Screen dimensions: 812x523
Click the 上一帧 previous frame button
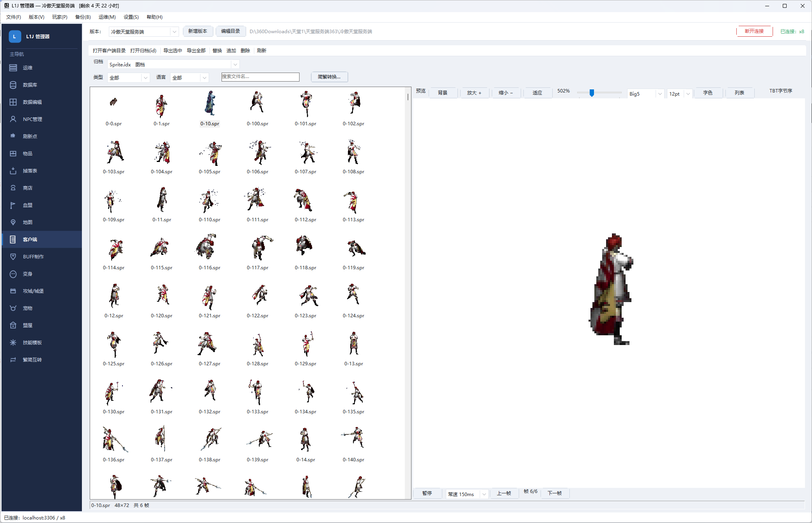point(504,493)
